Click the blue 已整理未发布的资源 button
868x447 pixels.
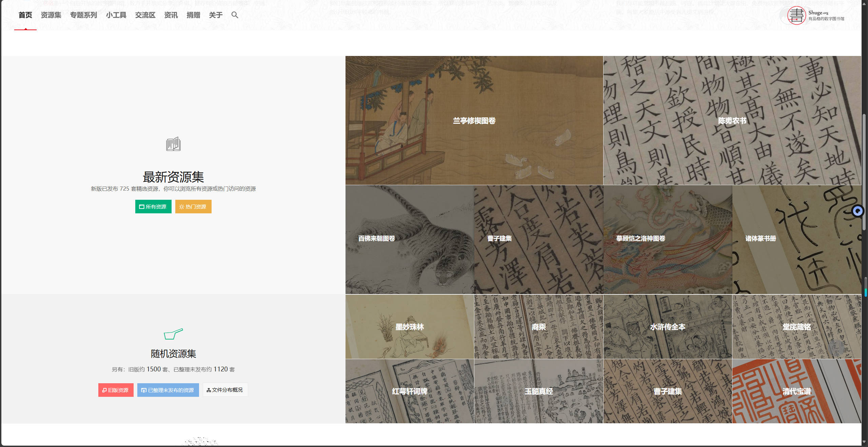click(x=168, y=390)
